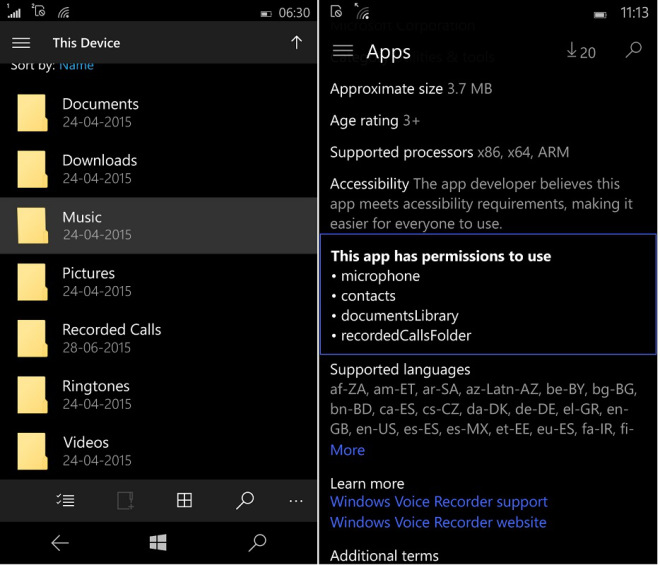Tap the Additional terms heading
The height and width of the screenshot is (565, 660).
pos(384,556)
